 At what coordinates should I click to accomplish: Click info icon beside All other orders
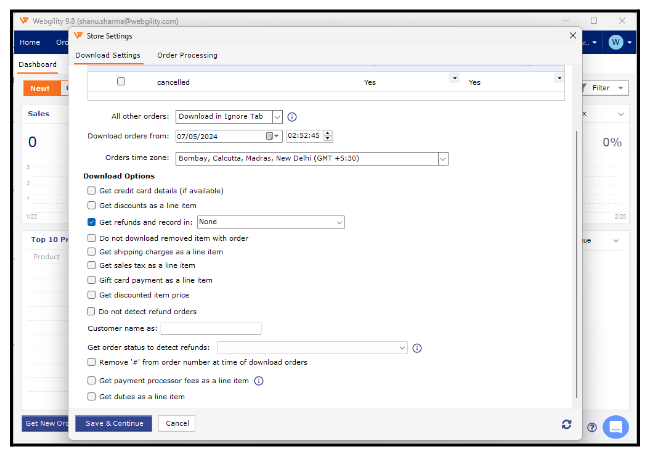[292, 117]
